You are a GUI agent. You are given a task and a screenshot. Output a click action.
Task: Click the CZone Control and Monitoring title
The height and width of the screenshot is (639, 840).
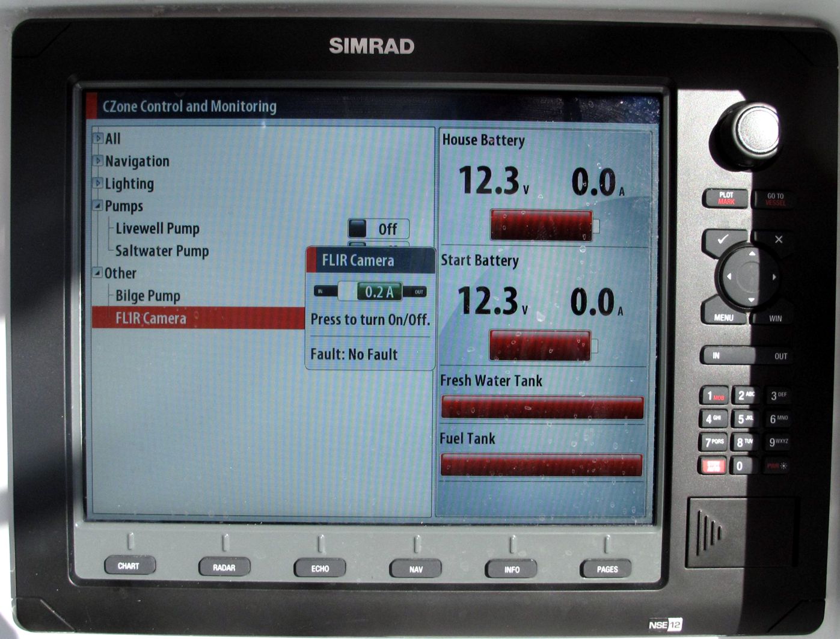coord(189,106)
